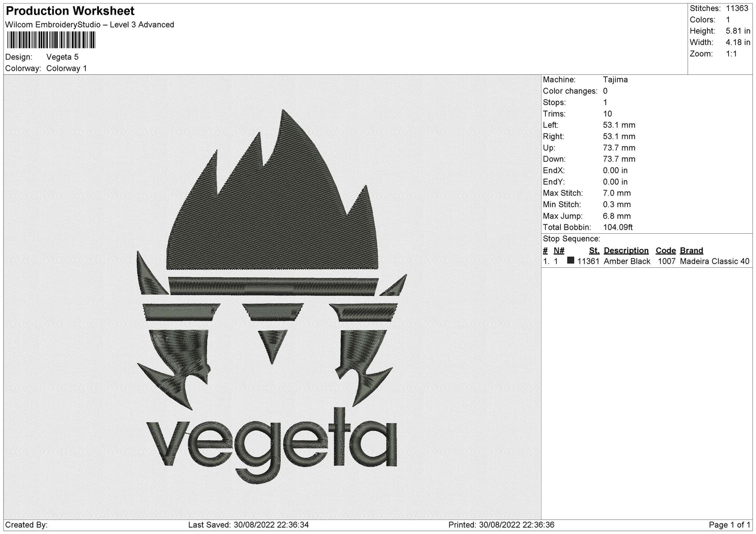Click the Created By footer label
756x534 pixels.
[x=26, y=525]
